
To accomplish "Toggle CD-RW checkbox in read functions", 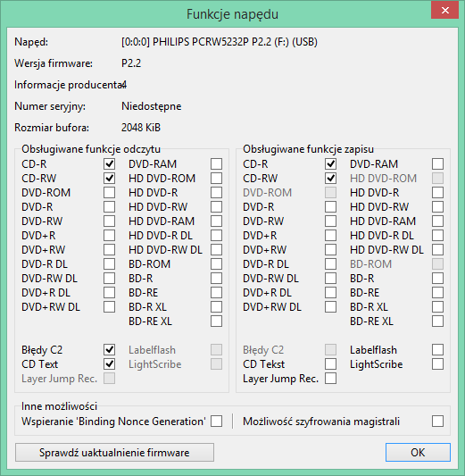I will tap(109, 179).
